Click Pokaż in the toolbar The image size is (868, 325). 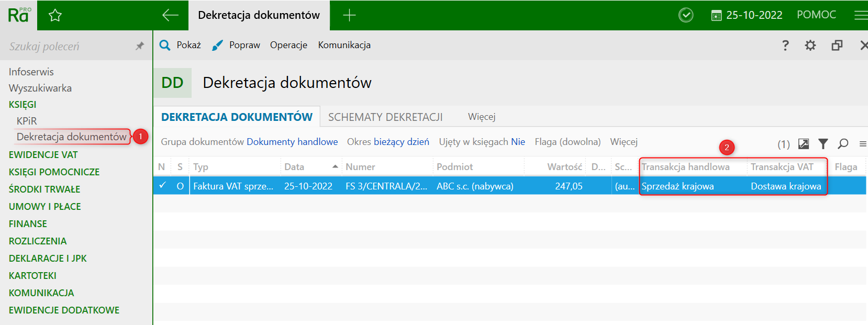point(188,45)
